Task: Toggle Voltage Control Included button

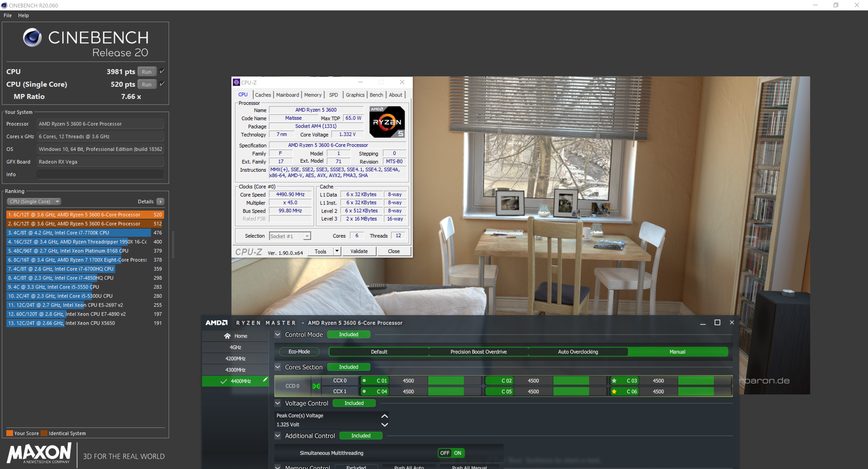Action: pos(354,403)
